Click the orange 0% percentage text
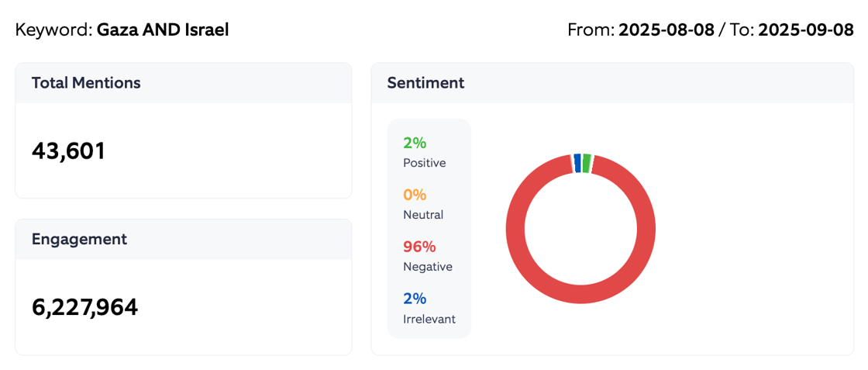 click(x=415, y=195)
